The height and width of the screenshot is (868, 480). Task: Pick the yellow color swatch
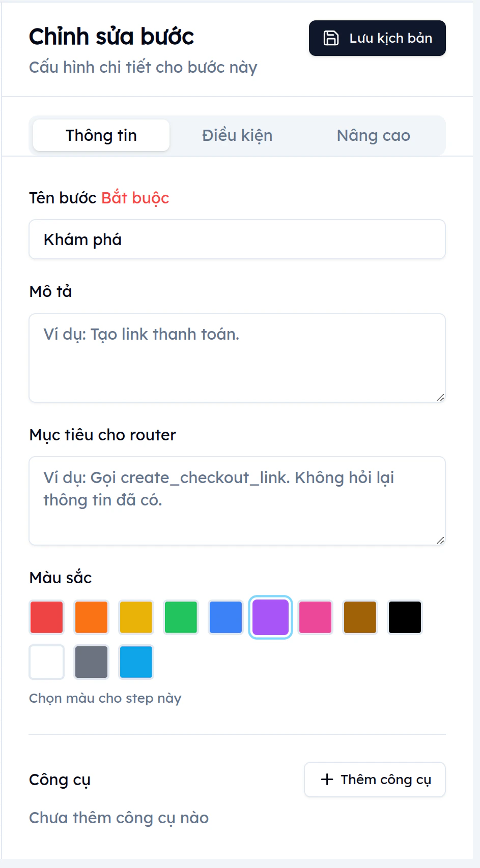(x=136, y=617)
